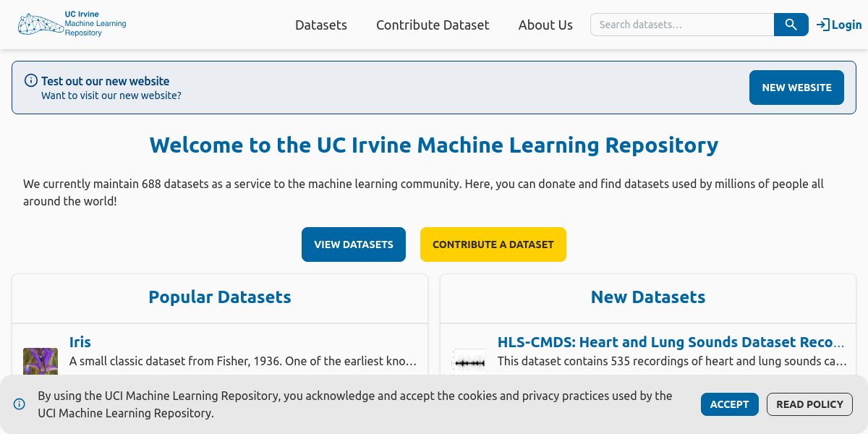Go to Contribute Dataset in the navigation

[433, 25]
